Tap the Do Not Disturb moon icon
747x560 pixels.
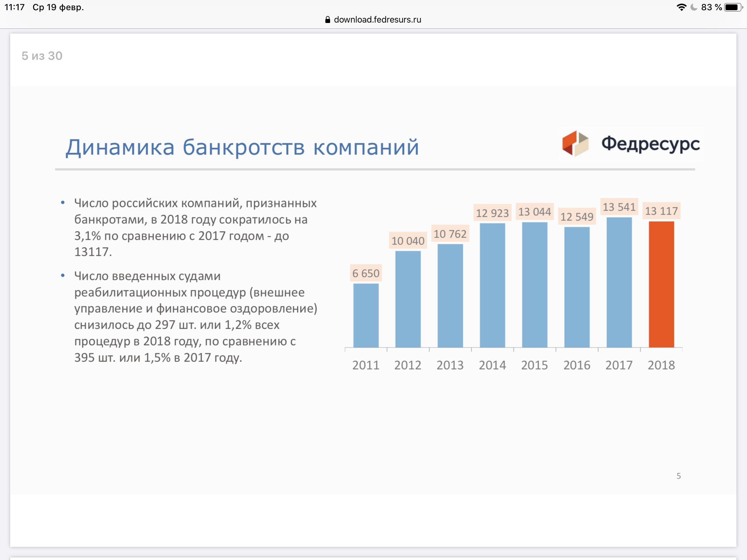coord(694,7)
